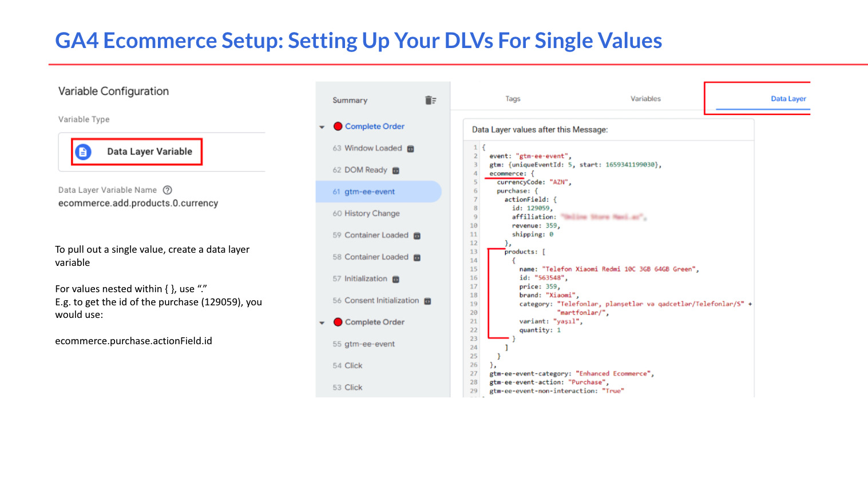The height and width of the screenshot is (486, 868).
Task: Select event 60 History Change
Action: point(366,213)
